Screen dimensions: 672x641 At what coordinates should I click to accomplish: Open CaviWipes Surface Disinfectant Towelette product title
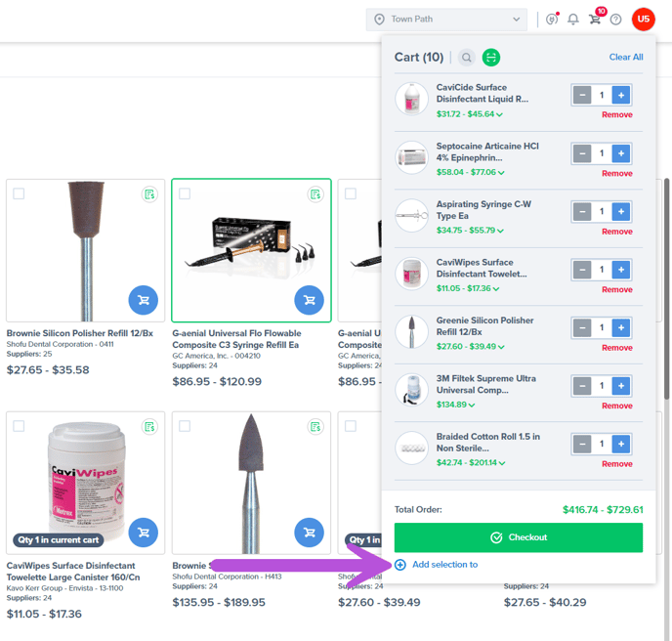[x=73, y=572]
